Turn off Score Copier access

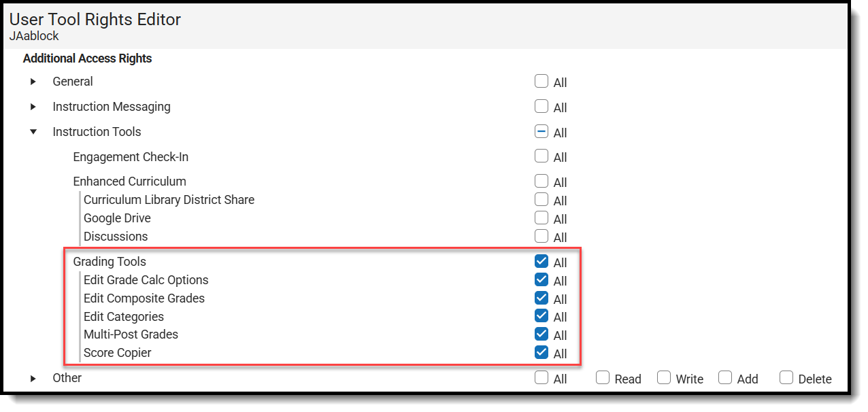pyautogui.click(x=541, y=353)
